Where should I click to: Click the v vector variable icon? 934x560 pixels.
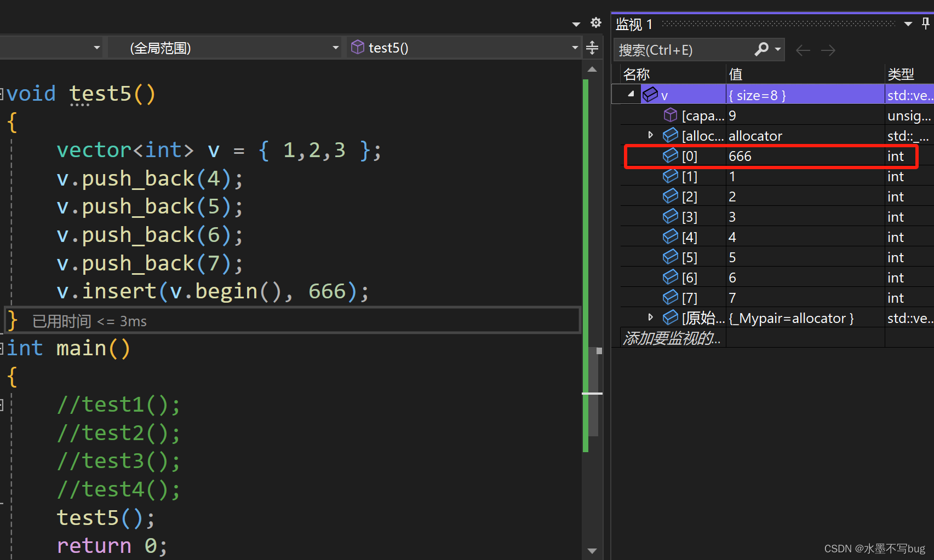pos(650,95)
